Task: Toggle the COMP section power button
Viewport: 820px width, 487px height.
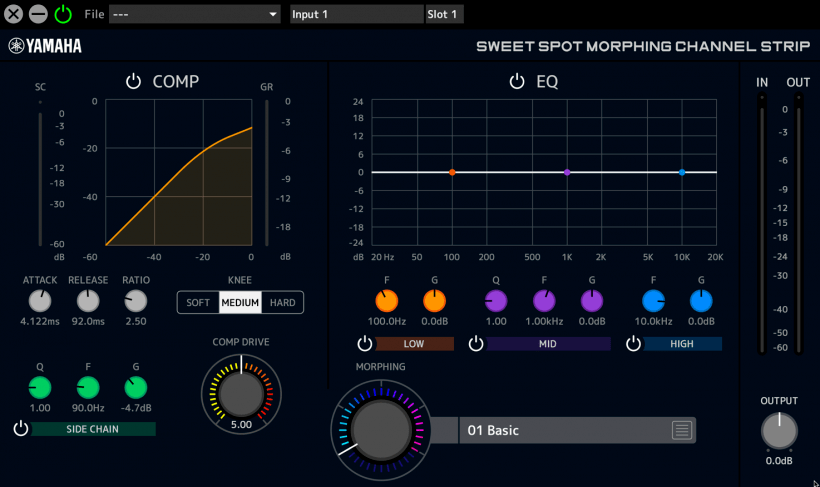Action: click(133, 82)
